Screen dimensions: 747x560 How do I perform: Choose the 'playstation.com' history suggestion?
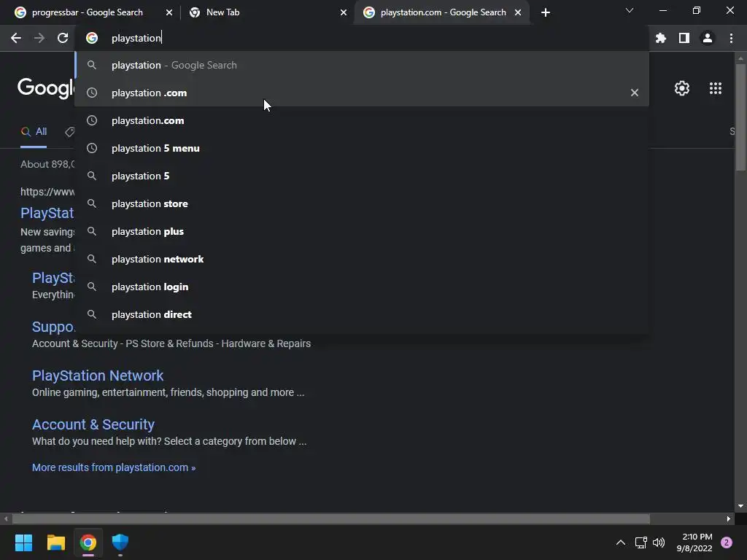click(362, 120)
